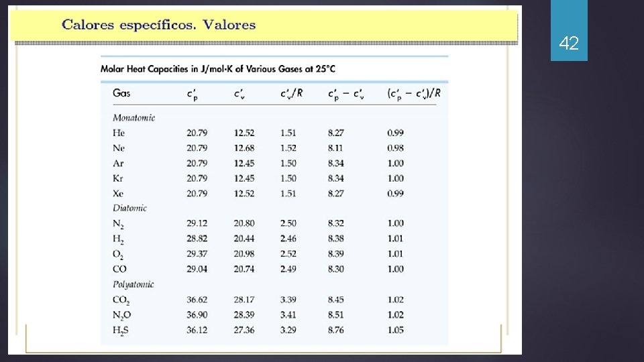Click value 20.79 in the He row
The image size is (644, 362).
click(197, 133)
